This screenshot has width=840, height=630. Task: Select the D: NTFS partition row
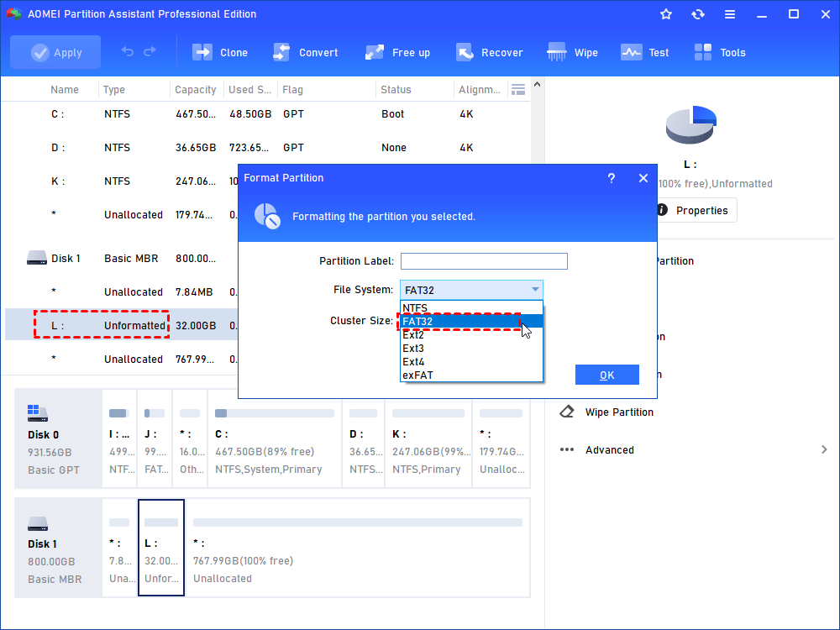(x=266, y=147)
